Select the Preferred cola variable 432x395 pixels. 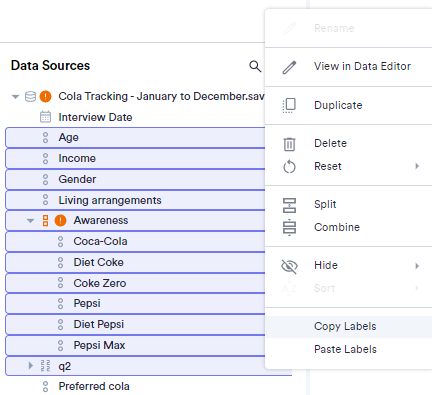[94, 386]
